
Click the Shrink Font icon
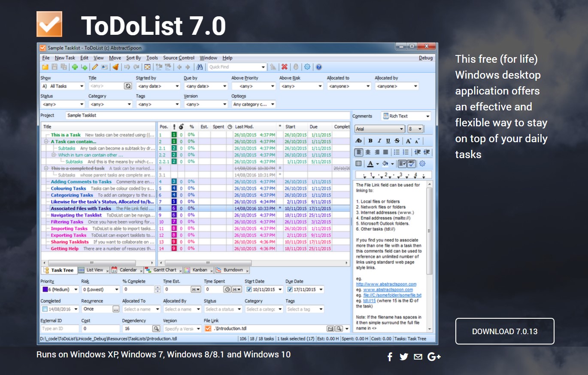[417, 141]
